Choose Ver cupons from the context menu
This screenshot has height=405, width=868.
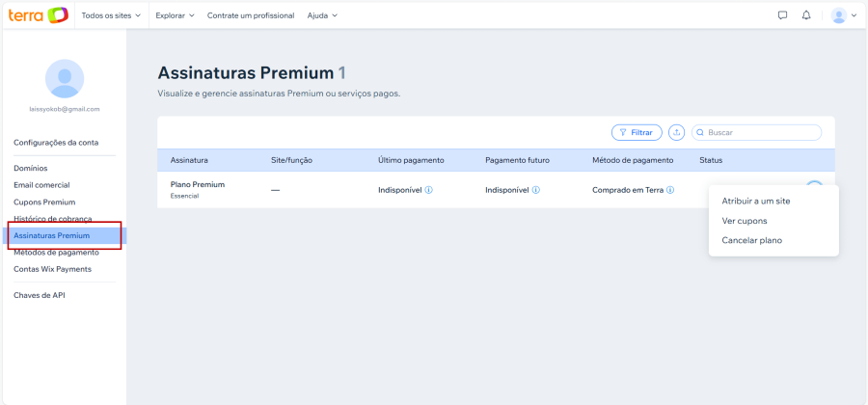coord(745,221)
